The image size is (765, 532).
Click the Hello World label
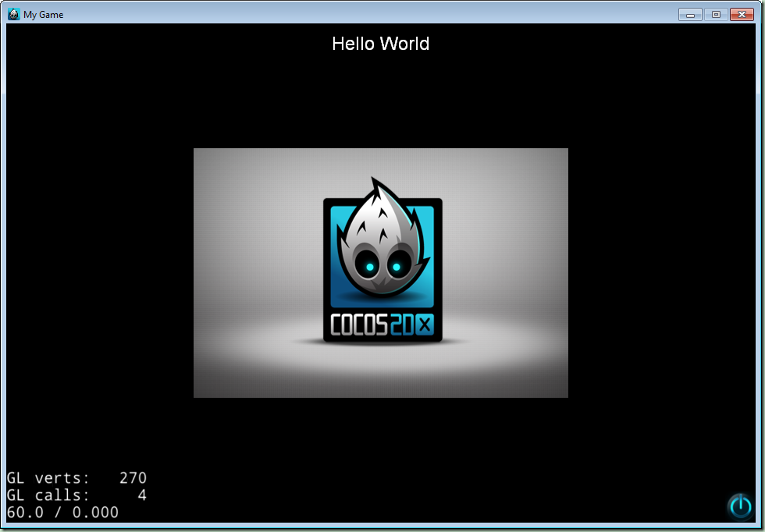(381, 44)
